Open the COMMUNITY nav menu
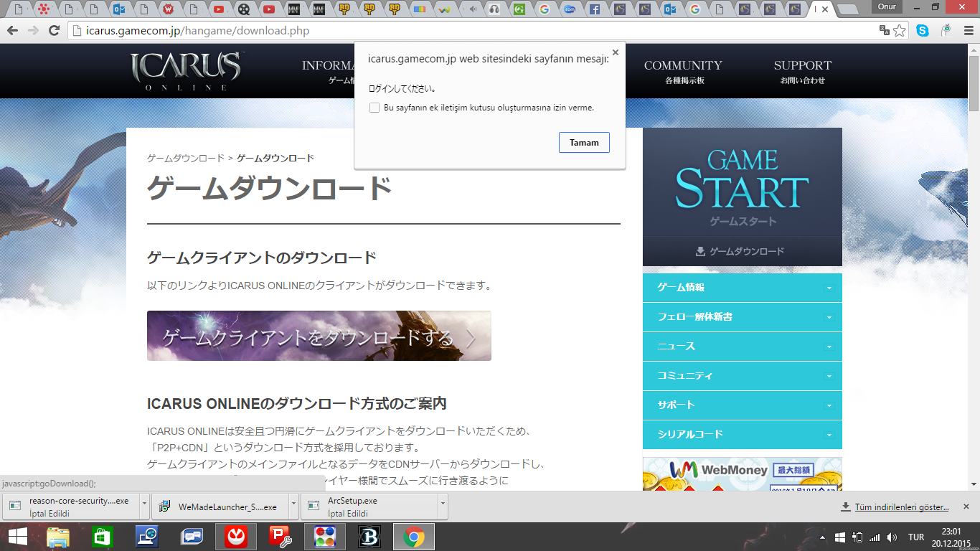 click(x=683, y=71)
